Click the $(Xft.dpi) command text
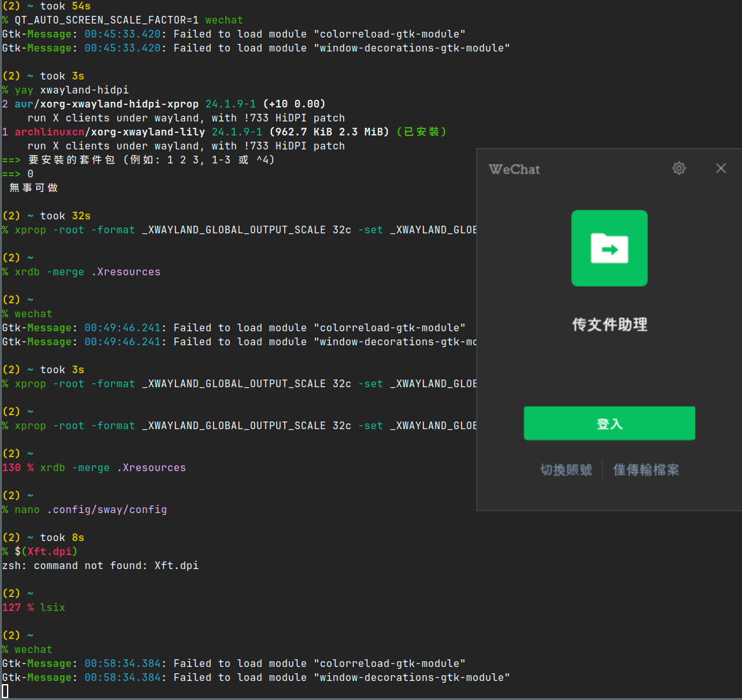Image resolution: width=742 pixels, height=700 pixels. [x=46, y=552]
